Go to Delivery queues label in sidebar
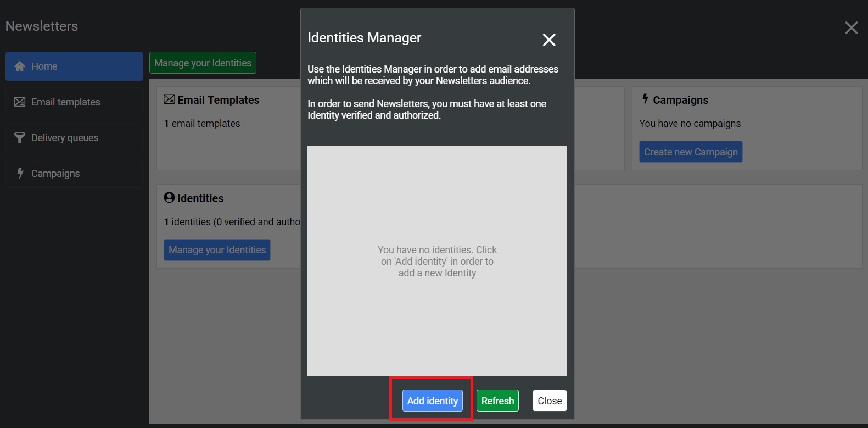The image size is (868, 428). pyautogui.click(x=65, y=138)
